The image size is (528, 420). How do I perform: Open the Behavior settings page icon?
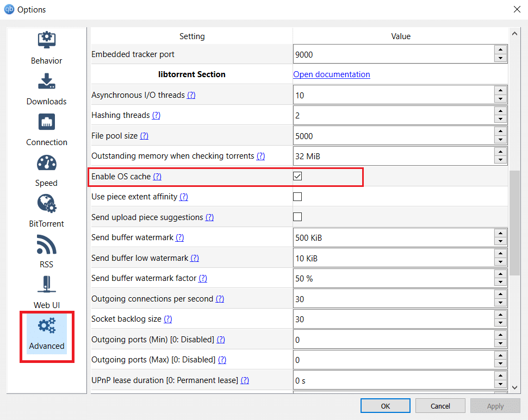[46, 40]
